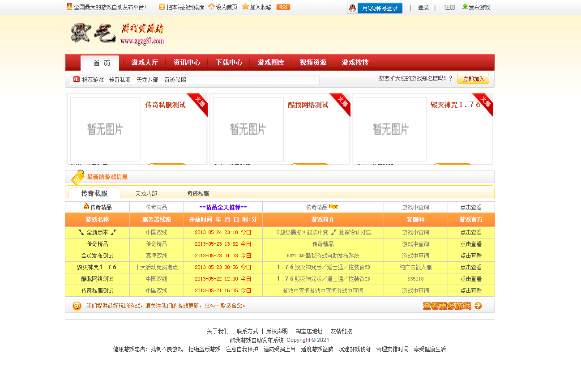Switch to the 奇迹私服 tab
581x392 pixels.
pos(198,194)
